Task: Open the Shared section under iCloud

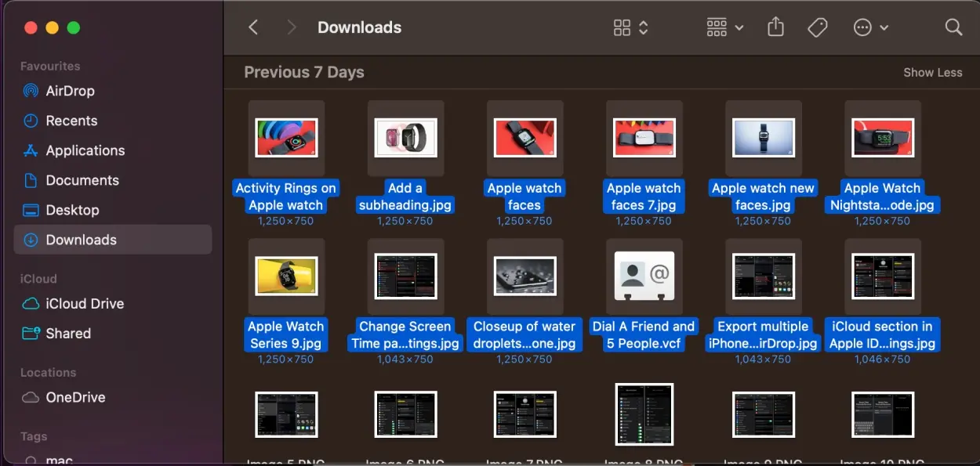Action: [x=66, y=334]
